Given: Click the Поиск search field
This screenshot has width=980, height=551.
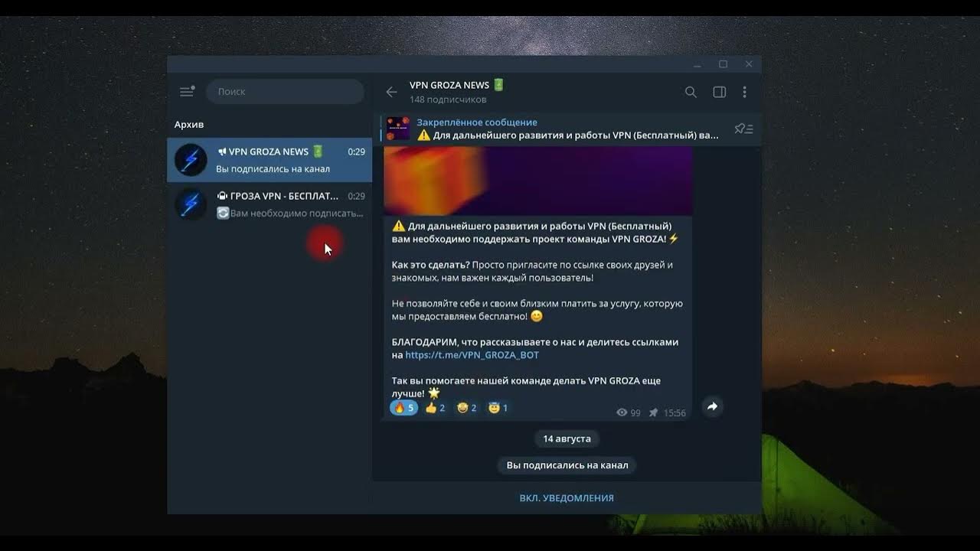Looking at the screenshot, I should [285, 92].
